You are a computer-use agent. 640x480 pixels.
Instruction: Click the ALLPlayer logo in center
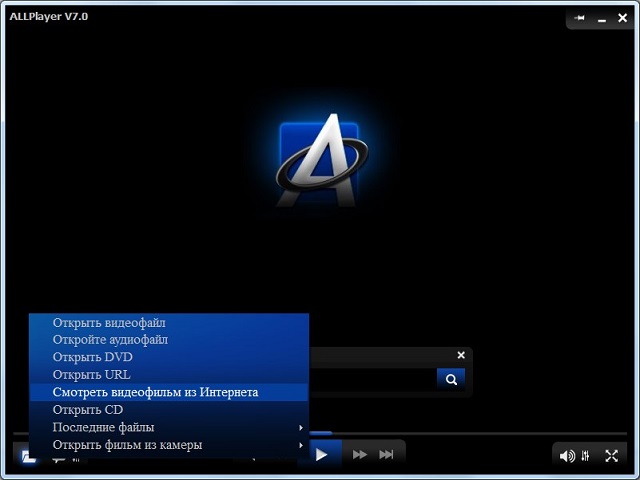(322, 160)
